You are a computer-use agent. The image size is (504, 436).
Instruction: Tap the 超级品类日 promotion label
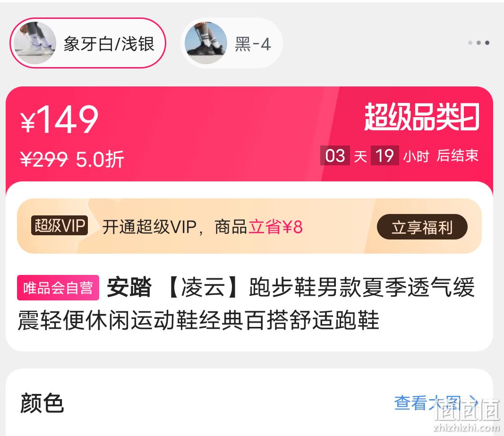click(x=422, y=117)
